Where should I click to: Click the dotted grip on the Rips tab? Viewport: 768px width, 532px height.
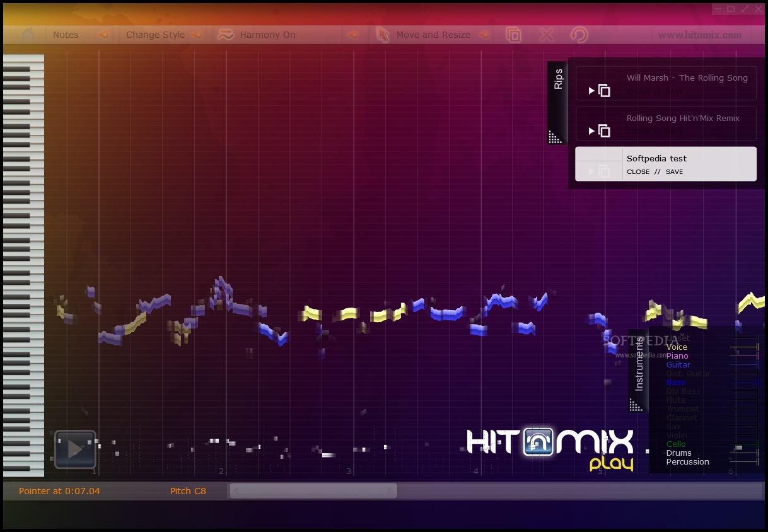click(555, 137)
